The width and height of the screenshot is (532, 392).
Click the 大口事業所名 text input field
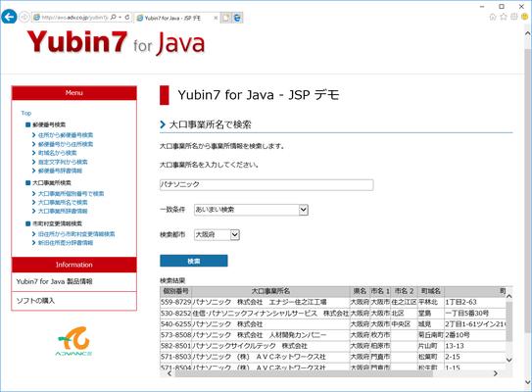[x=266, y=184]
